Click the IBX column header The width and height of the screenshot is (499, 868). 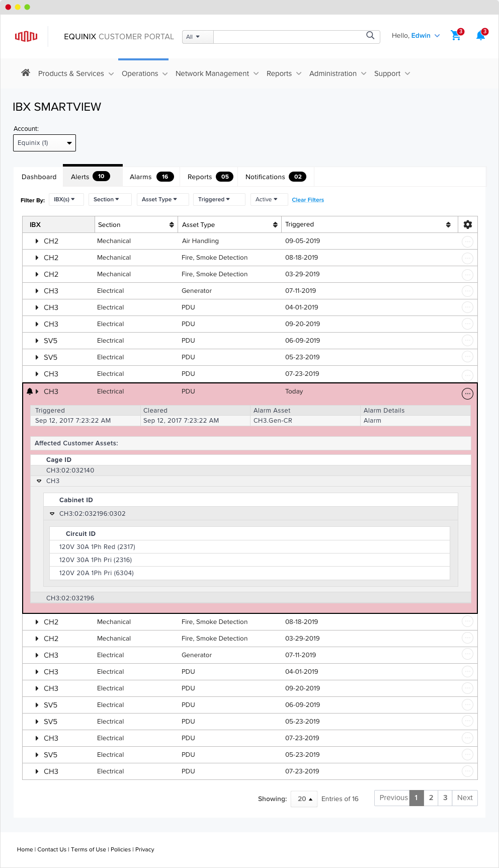[x=59, y=224]
